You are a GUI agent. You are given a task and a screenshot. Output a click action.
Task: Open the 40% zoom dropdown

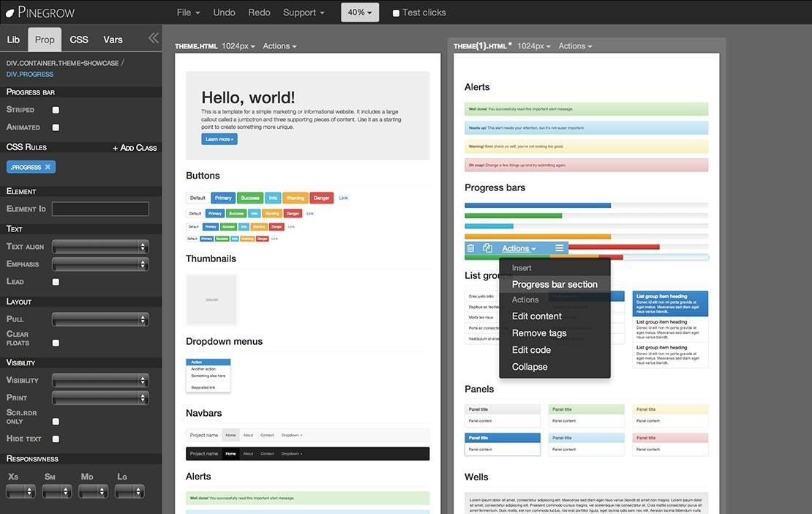(x=360, y=12)
